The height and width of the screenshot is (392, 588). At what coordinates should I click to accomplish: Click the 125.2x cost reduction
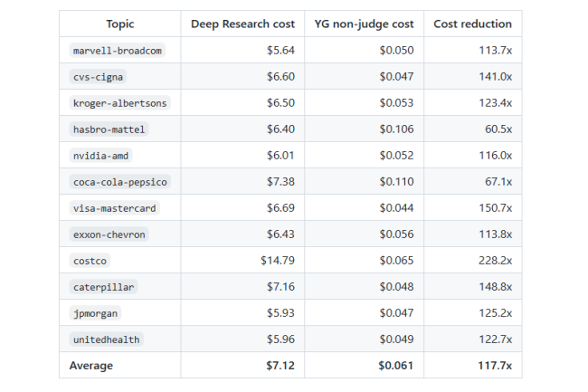click(x=496, y=313)
